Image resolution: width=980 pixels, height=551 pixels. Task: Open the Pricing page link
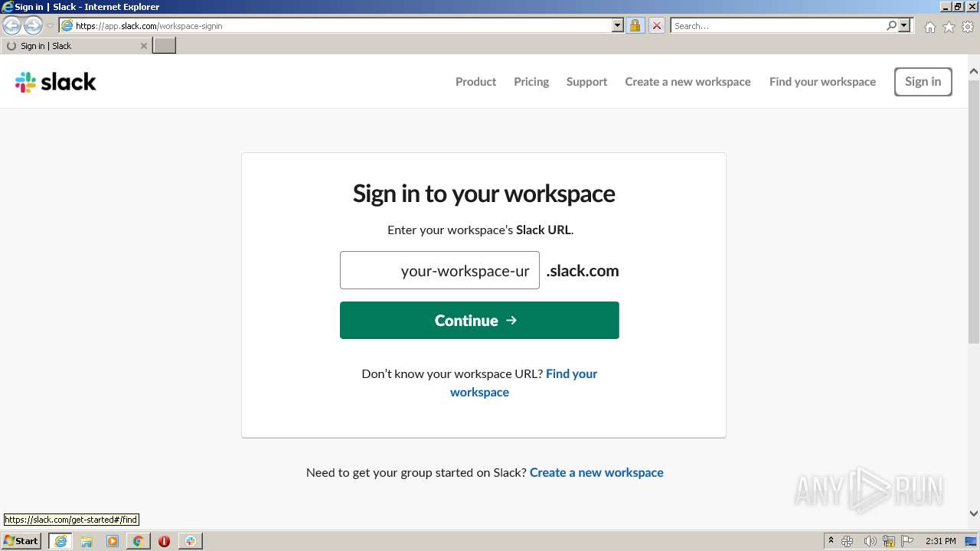tap(531, 82)
